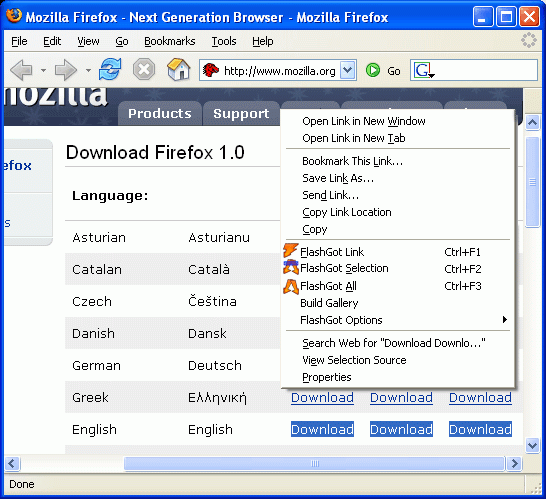Click the green Go arrow icon
This screenshot has width=546, height=499.
[373, 70]
